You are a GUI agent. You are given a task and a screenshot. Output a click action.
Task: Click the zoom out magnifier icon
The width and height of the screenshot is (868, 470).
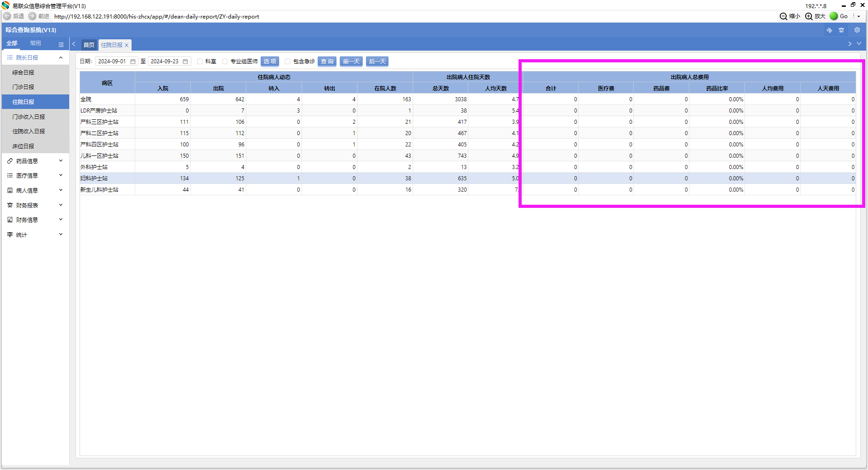pyautogui.click(x=783, y=16)
